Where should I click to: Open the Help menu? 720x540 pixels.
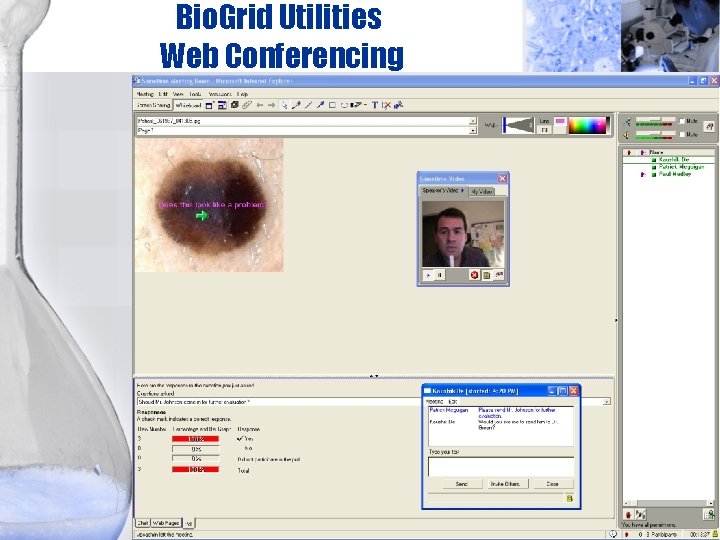coord(242,94)
